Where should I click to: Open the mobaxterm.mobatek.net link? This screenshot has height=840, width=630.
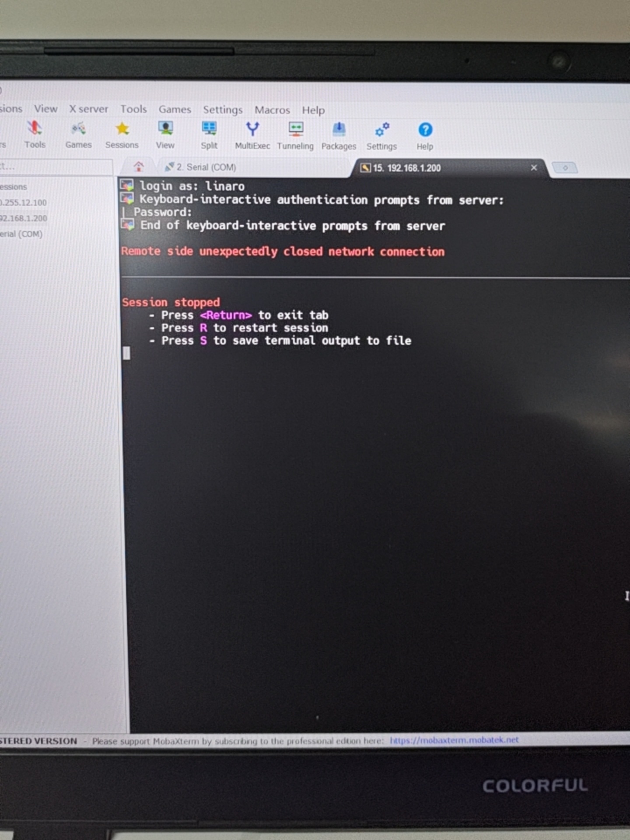(x=454, y=740)
